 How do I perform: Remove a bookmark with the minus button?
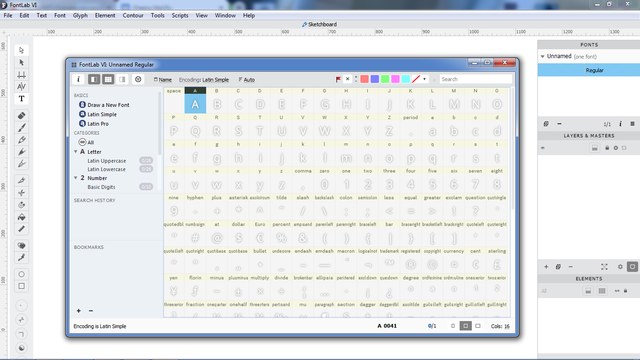click(x=91, y=311)
